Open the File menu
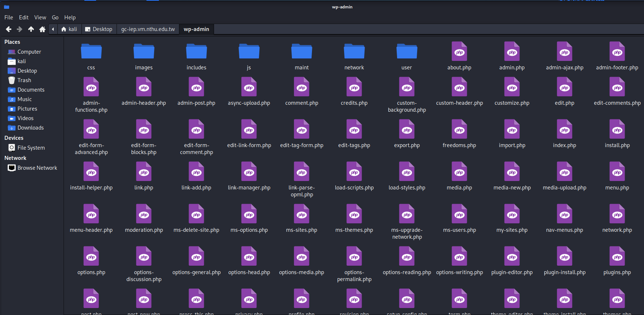 pos(9,18)
